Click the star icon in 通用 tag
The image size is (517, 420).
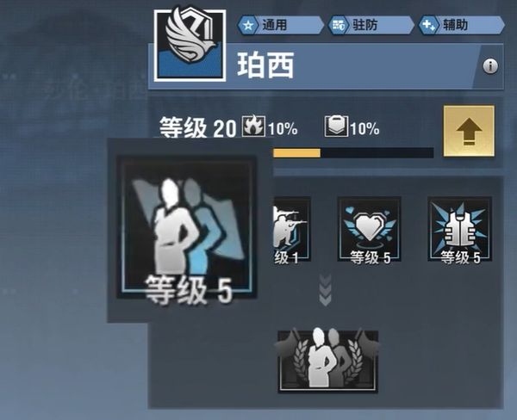(248, 25)
